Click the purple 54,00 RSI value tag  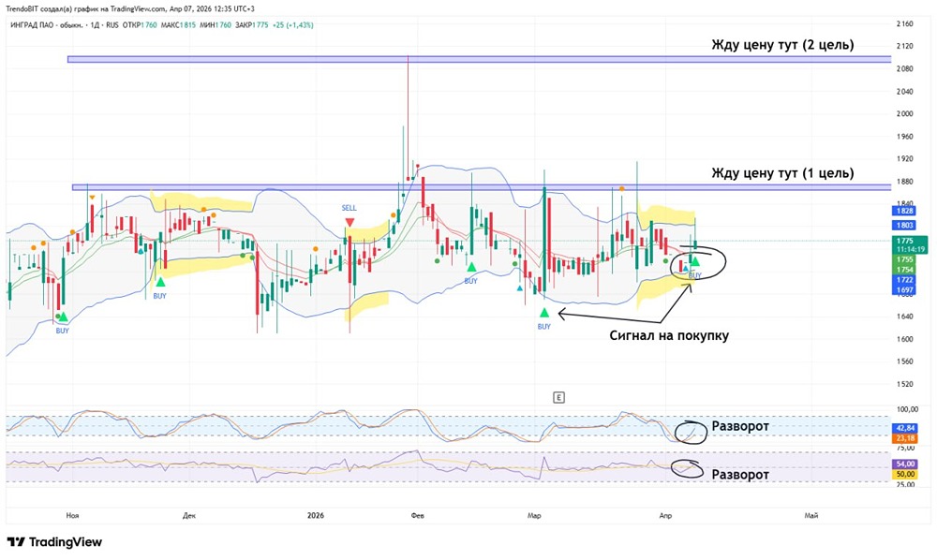[905, 464]
